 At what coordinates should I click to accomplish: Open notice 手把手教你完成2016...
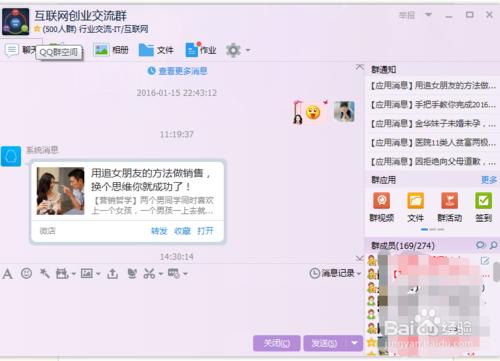[x=433, y=105]
